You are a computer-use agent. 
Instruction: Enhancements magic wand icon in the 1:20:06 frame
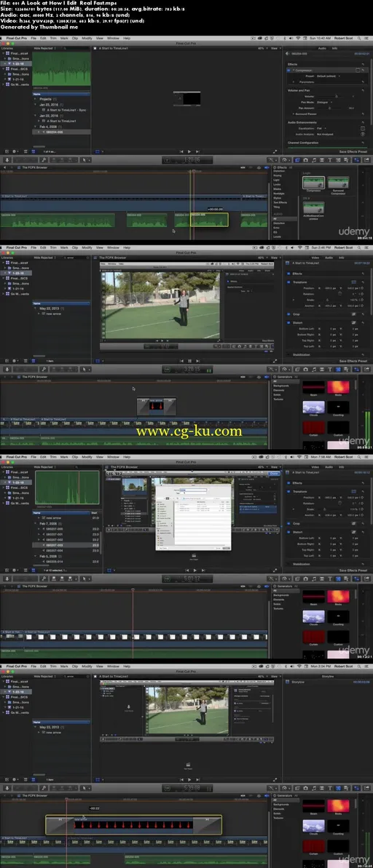pyautogui.click(x=272, y=160)
